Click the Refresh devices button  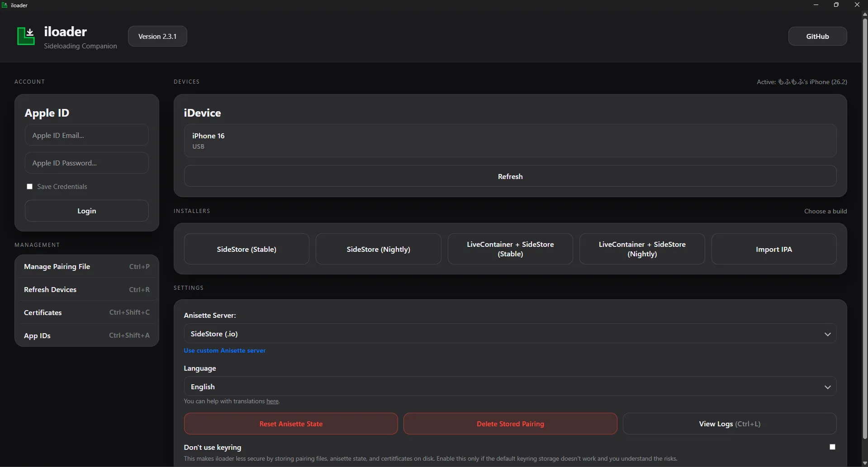tap(510, 176)
